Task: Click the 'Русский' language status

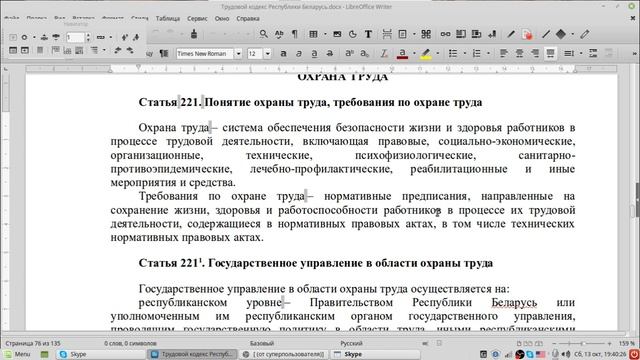Action: (x=351, y=343)
